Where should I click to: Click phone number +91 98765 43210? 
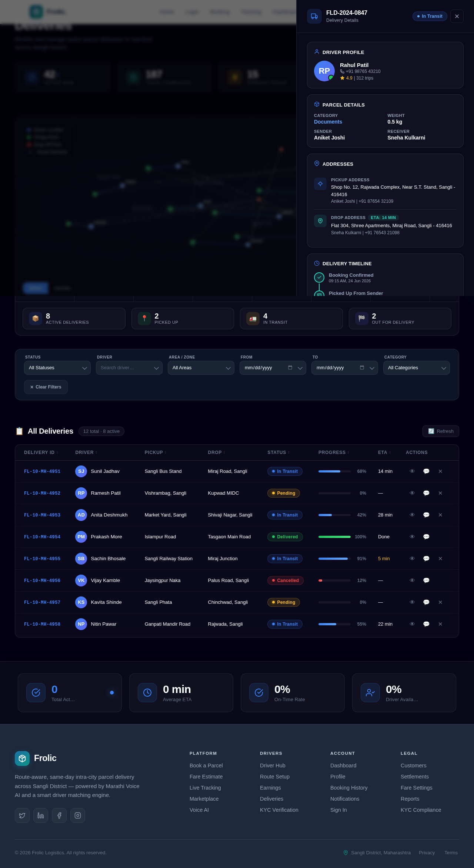click(363, 71)
